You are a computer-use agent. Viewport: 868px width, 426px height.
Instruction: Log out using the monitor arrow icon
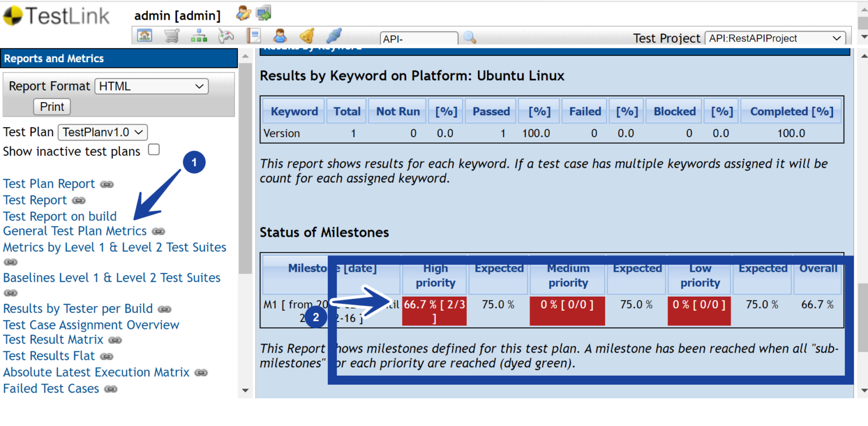[x=263, y=12]
